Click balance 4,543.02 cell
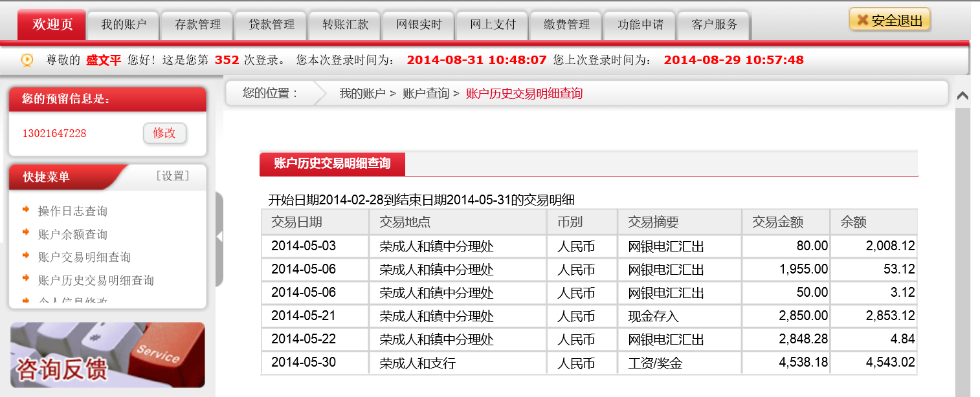The height and width of the screenshot is (397, 980). point(874,363)
